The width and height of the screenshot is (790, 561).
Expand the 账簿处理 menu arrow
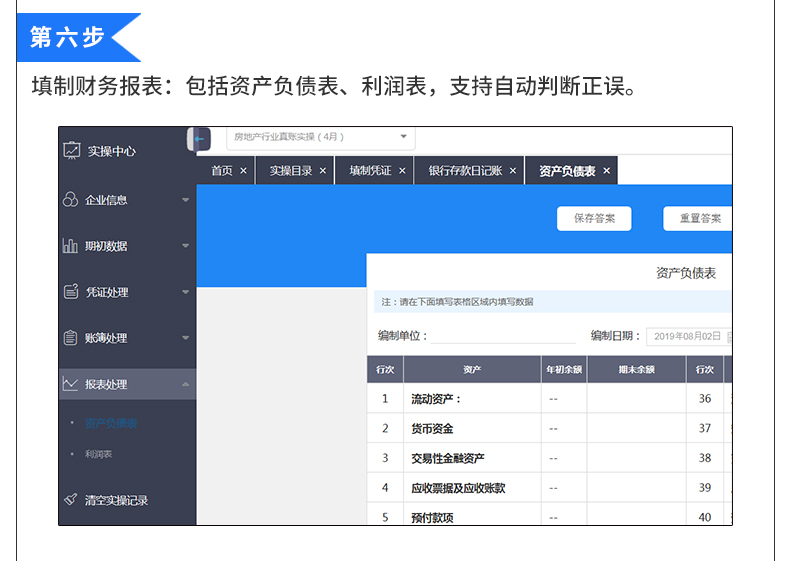[185, 338]
